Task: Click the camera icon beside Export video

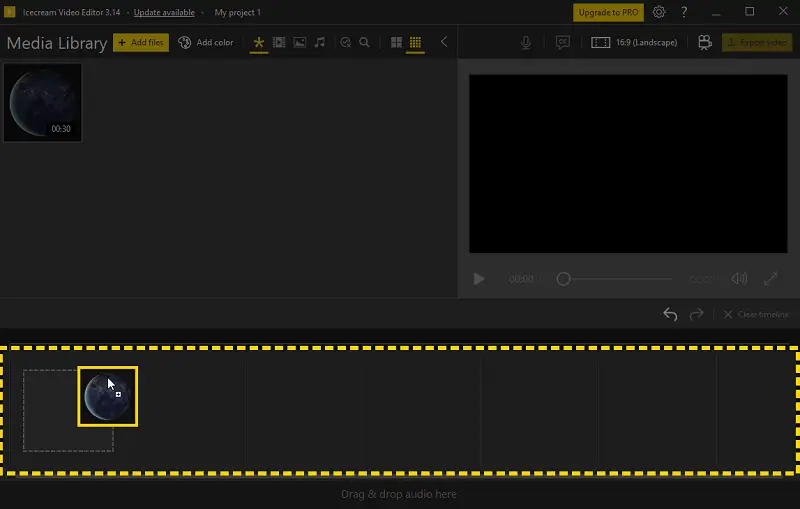Action: click(705, 42)
